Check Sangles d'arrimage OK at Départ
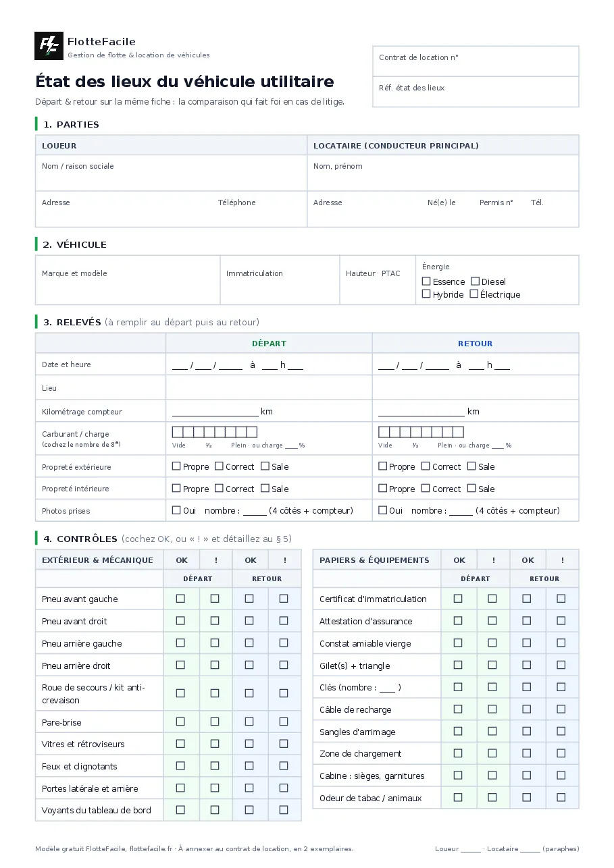614x868 pixels. click(458, 732)
